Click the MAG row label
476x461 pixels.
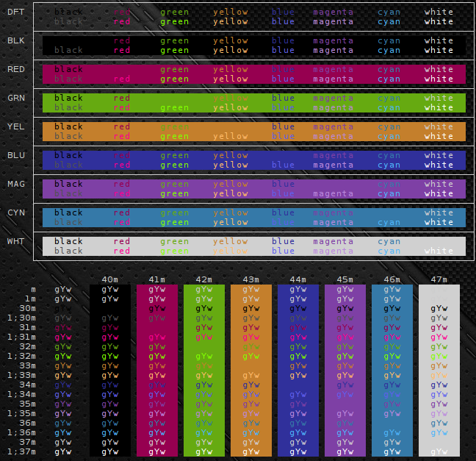pyautogui.click(x=15, y=184)
